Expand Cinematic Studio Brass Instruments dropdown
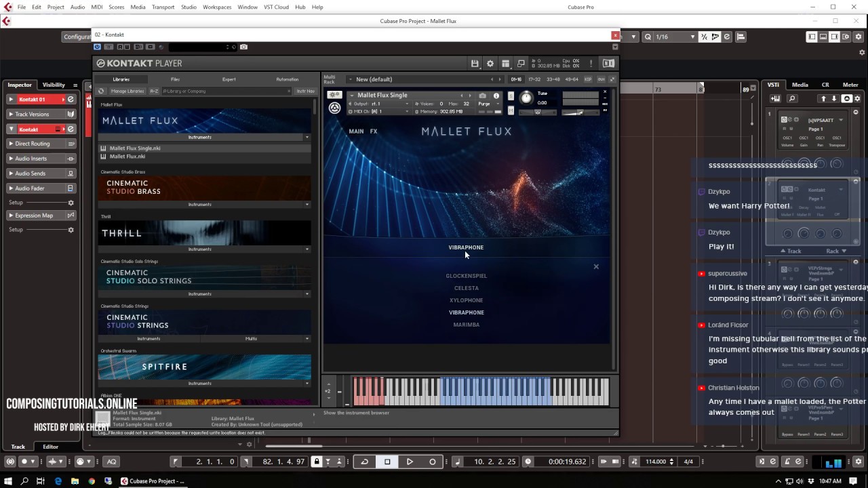Viewport: 868px width, 488px height. coord(307,204)
